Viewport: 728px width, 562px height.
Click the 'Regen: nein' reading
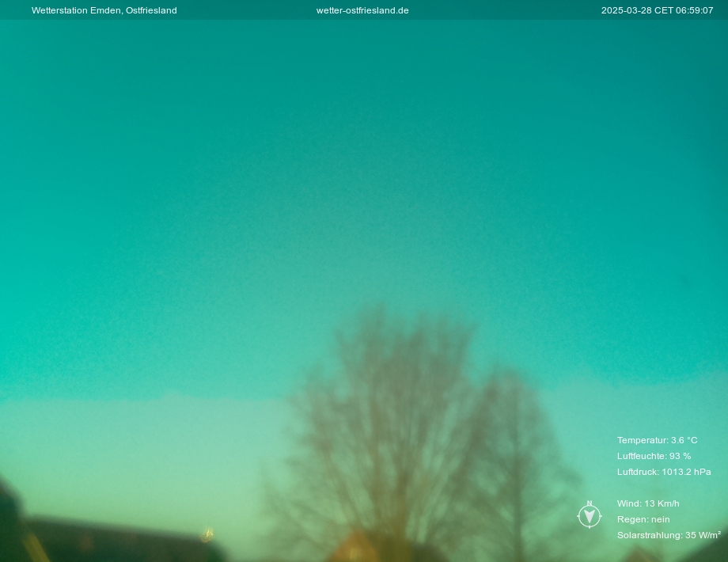click(x=643, y=519)
